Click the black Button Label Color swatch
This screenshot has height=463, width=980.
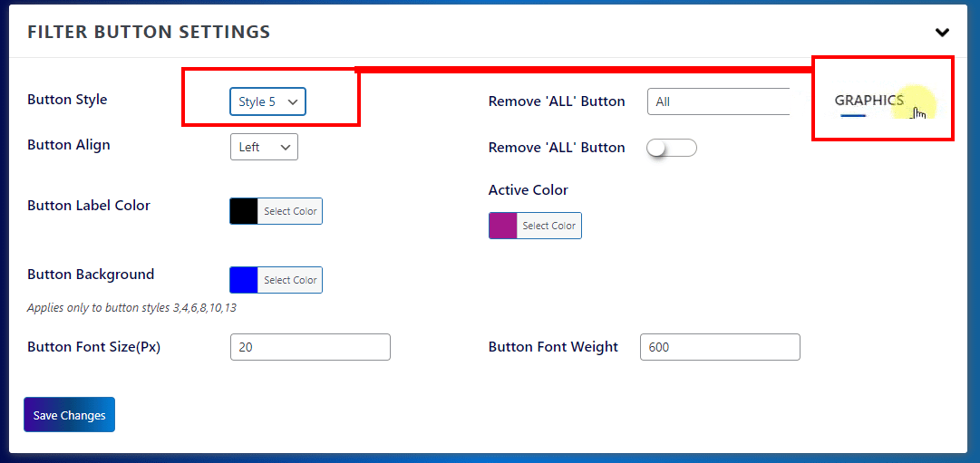point(244,211)
